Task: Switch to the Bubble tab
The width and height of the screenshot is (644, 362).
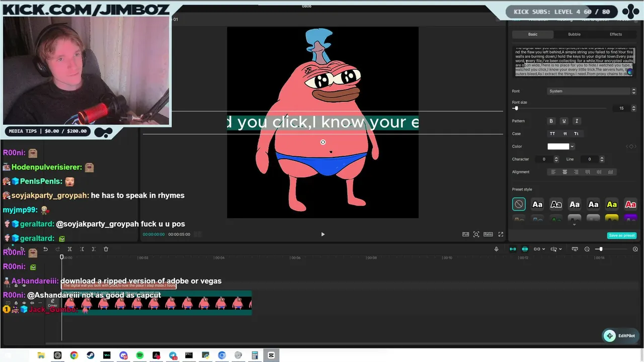Action: click(574, 34)
